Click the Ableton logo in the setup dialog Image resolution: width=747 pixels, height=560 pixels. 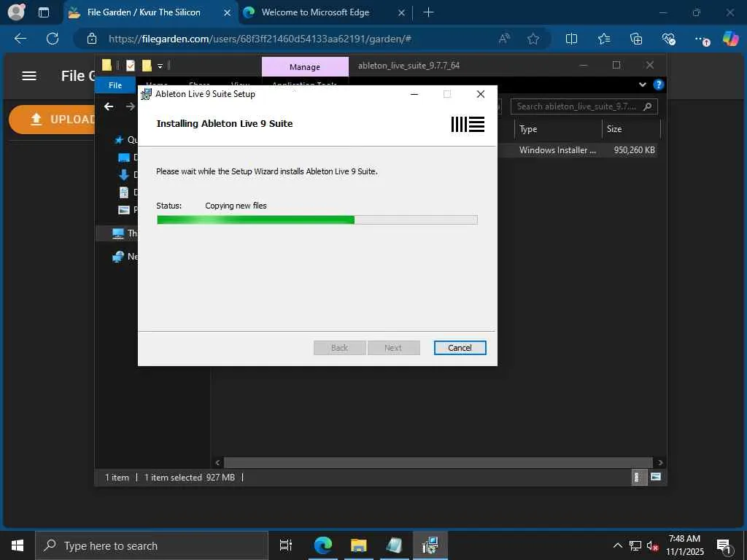coord(468,124)
